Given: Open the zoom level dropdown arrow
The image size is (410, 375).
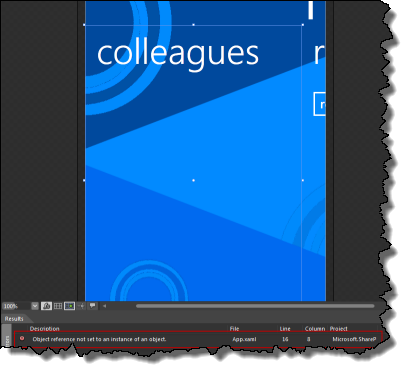Looking at the screenshot, I should pyautogui.click(x=35, y=306).
